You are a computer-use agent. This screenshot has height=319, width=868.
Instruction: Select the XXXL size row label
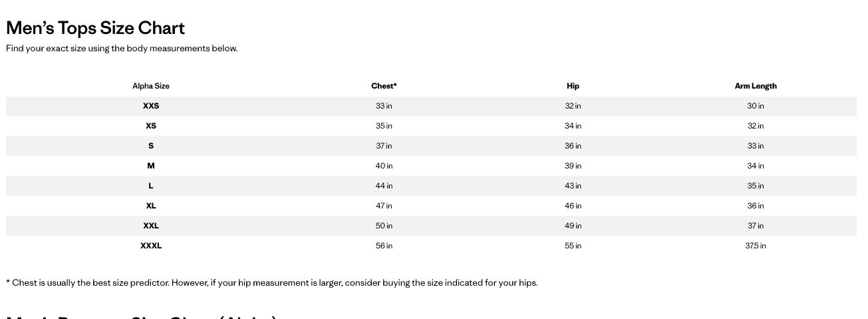pos(151,246)
